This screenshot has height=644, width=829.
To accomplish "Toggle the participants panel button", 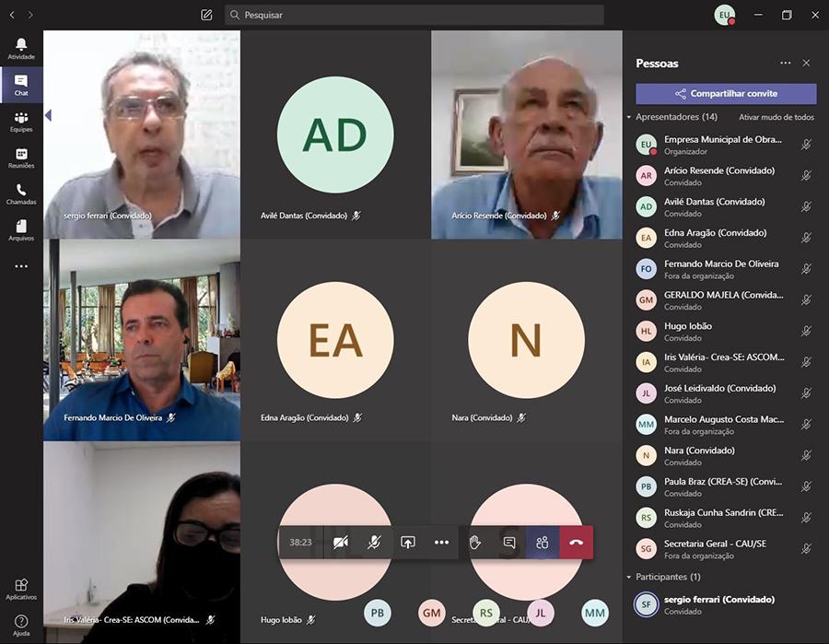I will [543, 543].
